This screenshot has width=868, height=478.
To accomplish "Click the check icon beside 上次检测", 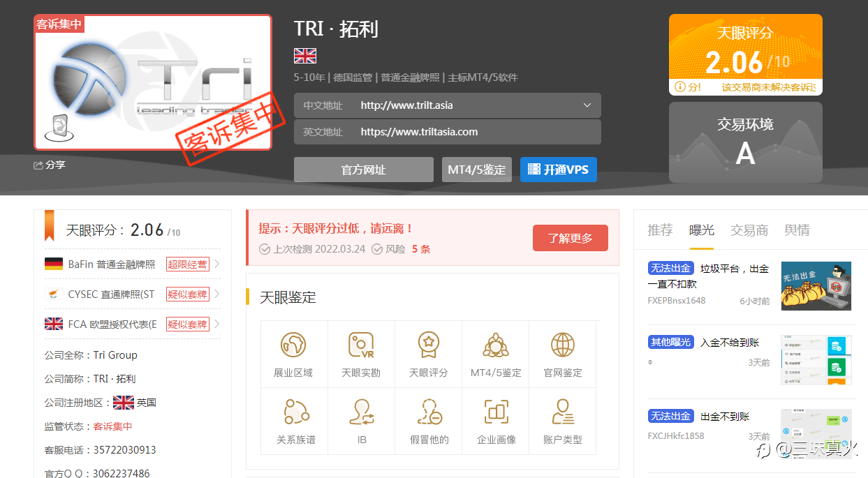I will [x=265, y=249].
